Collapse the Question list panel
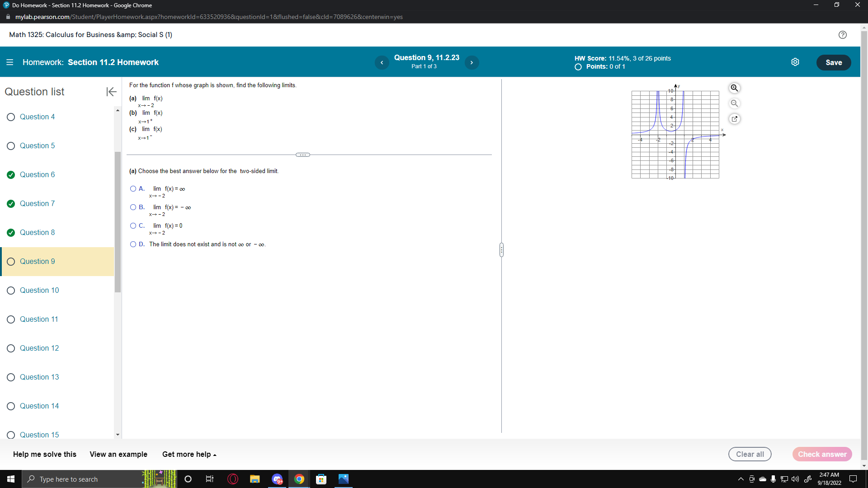Viewport: 868px width, 488px height. 111,92
